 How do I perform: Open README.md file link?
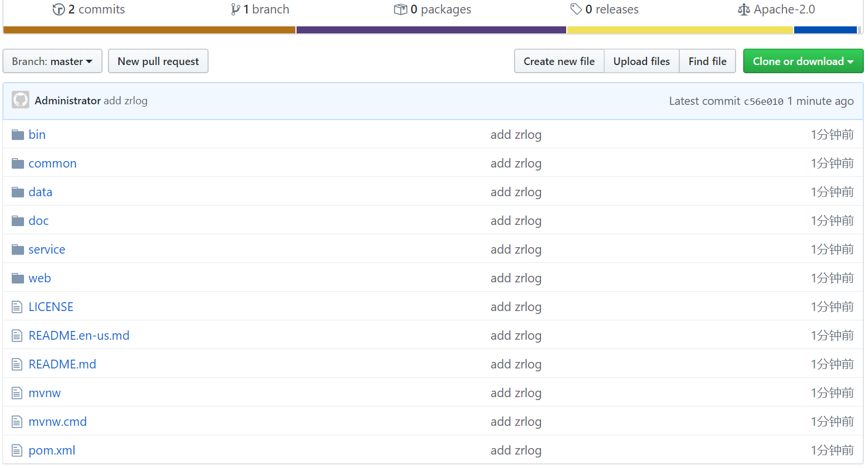tap(62, 364)
